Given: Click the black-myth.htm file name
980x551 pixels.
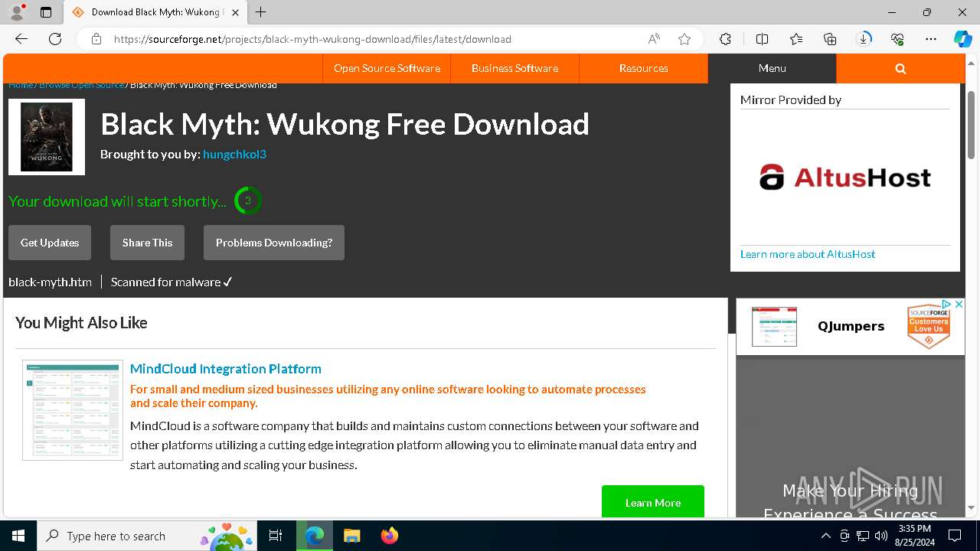Looking at the screenshot, I should tap(50, 282).
